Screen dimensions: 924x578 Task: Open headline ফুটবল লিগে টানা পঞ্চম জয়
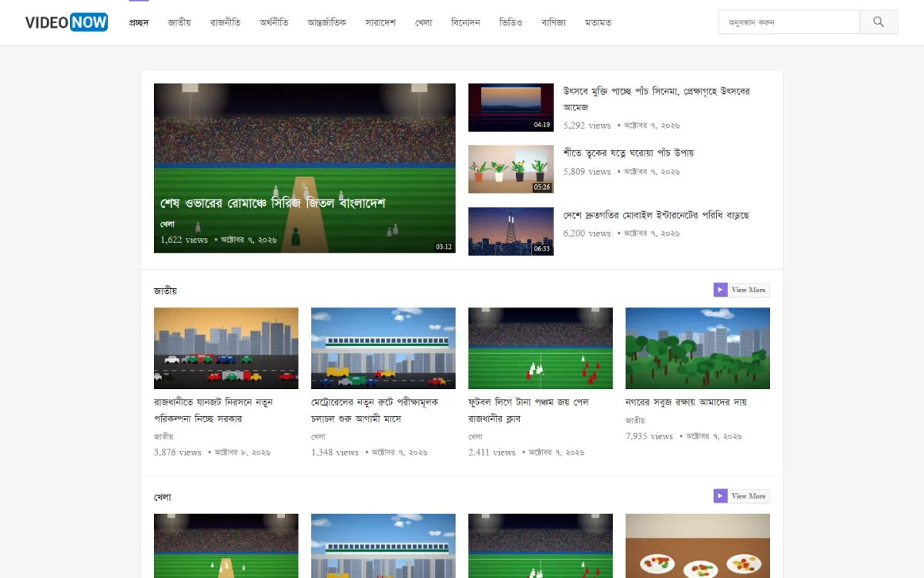[529, 410]
